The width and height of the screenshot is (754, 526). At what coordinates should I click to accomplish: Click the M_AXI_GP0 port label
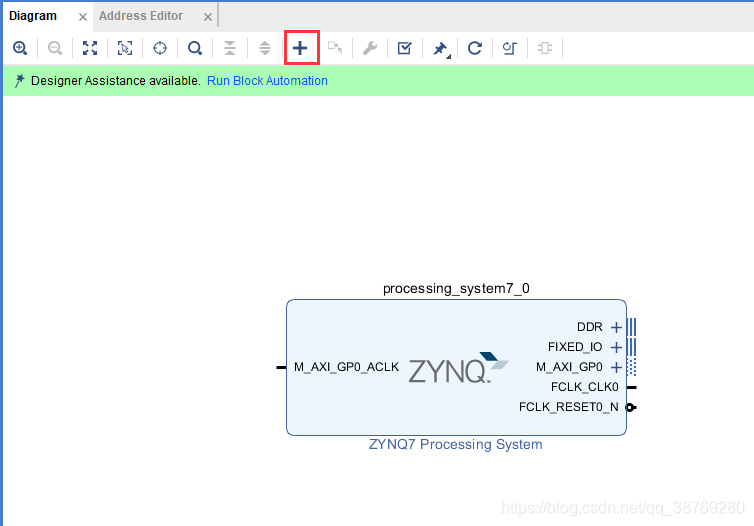(569, 367)
